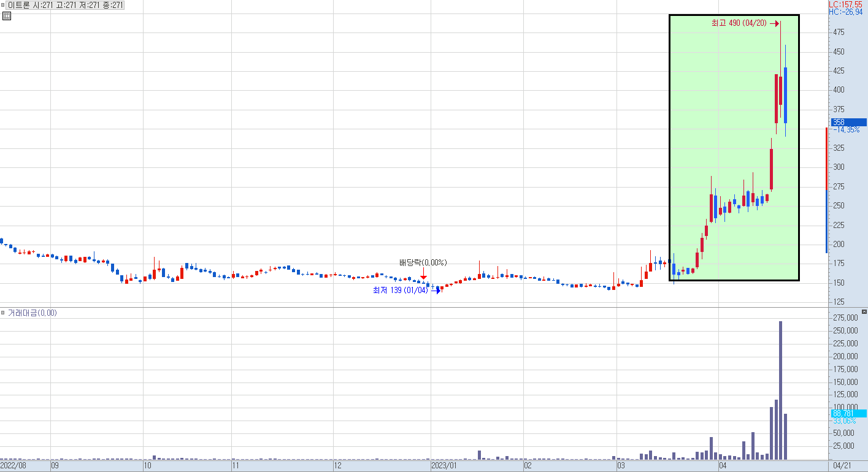Screen dimensions: 868x472
Task: Click the 475 price axis value
Action: (x=839, y=32)
